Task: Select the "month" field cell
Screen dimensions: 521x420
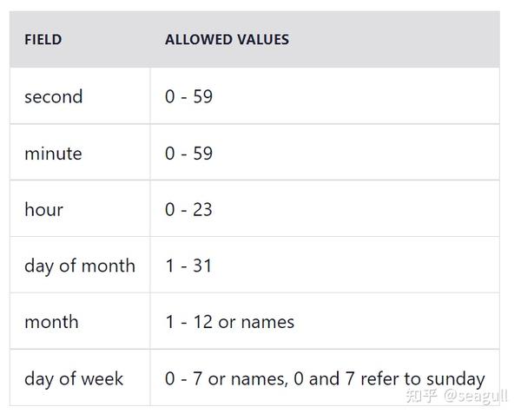Action: click(x=51, y=322)
